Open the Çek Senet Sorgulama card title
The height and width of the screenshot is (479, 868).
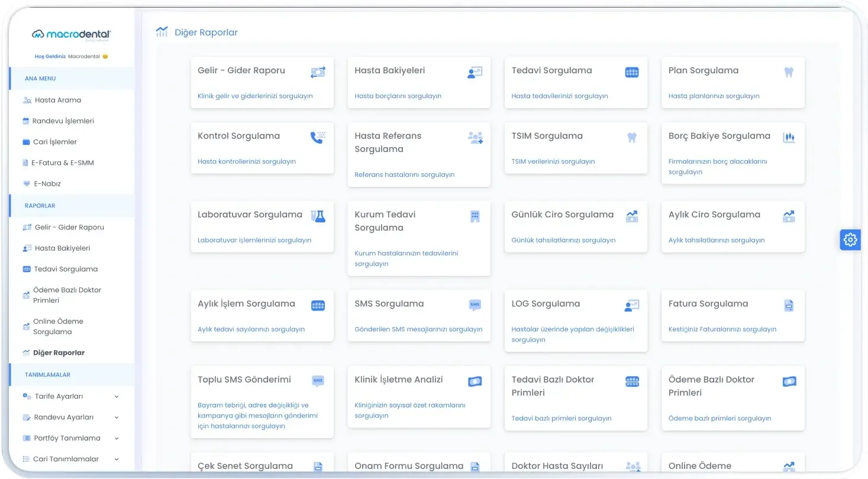(x=245, y=466)
